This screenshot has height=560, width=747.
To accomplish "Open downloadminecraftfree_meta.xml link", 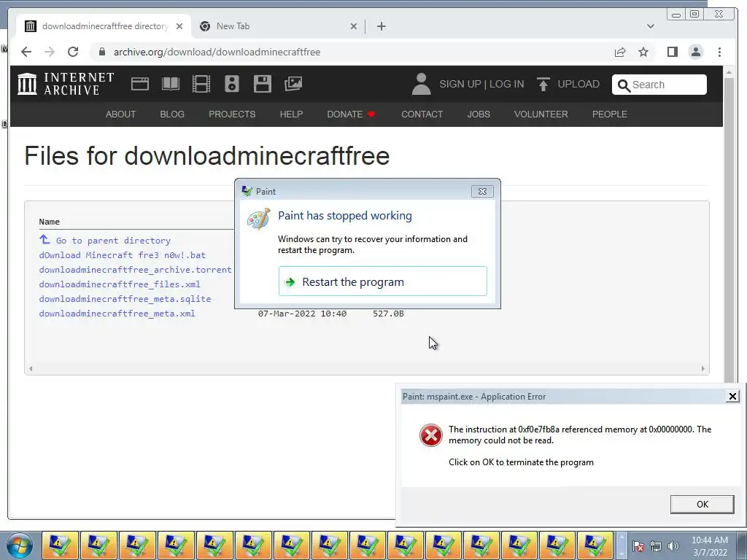I will (117, 314).
